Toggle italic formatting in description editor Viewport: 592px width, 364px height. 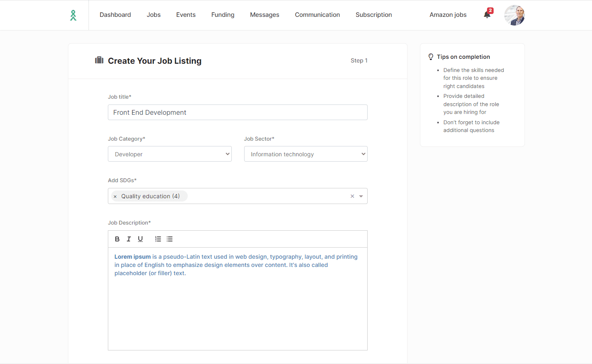tap(129, 239)
